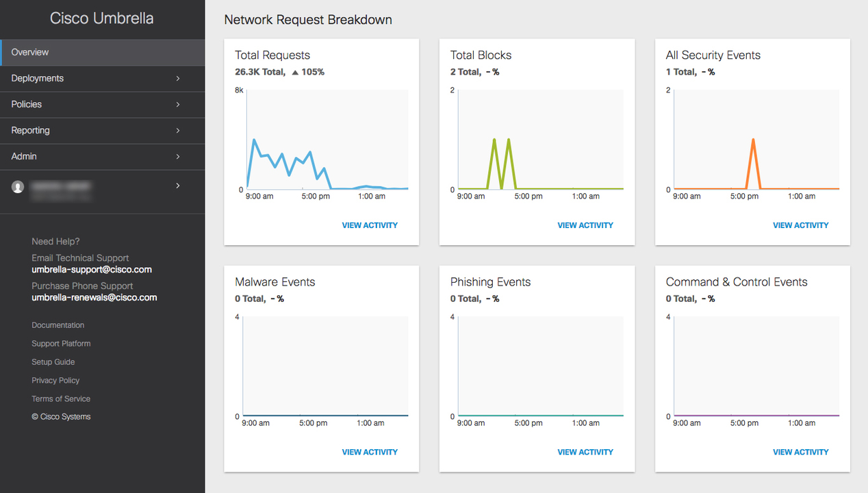
Task: Click the 8k axis label on Total Requests
Action: pyautogui.click(x=239, y=90)
